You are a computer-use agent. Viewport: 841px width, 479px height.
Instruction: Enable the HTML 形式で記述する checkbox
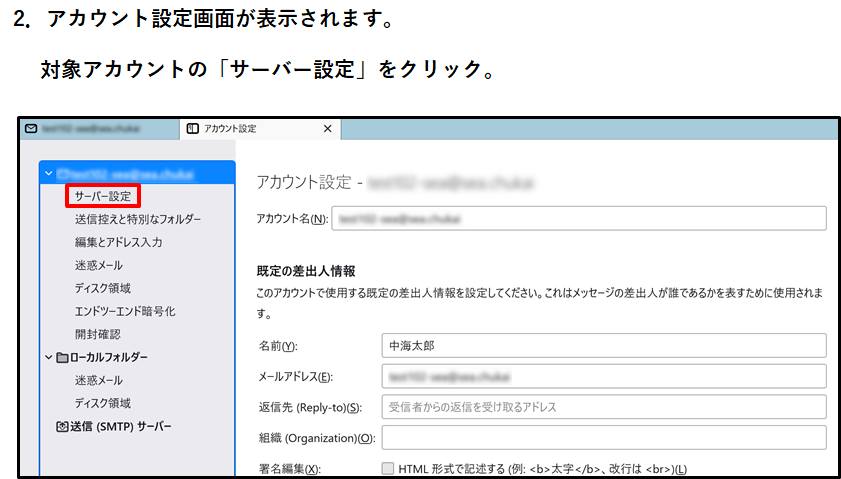point(388,468)
